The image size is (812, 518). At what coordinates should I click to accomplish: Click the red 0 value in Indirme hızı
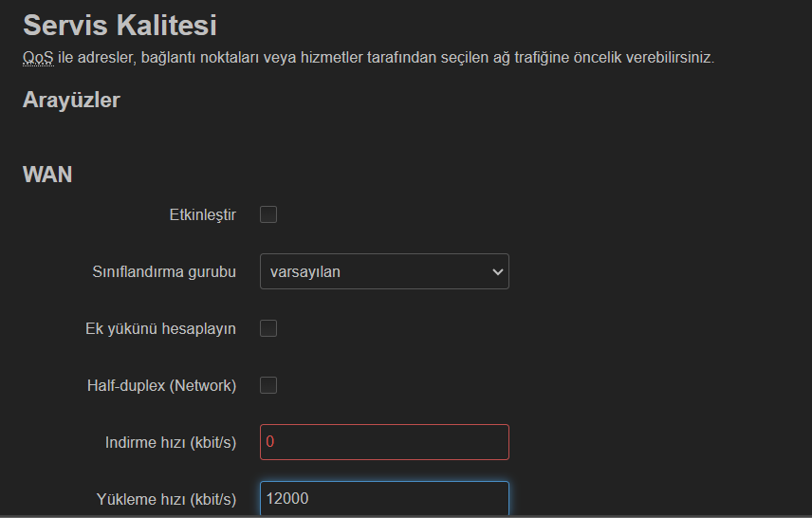269,442
